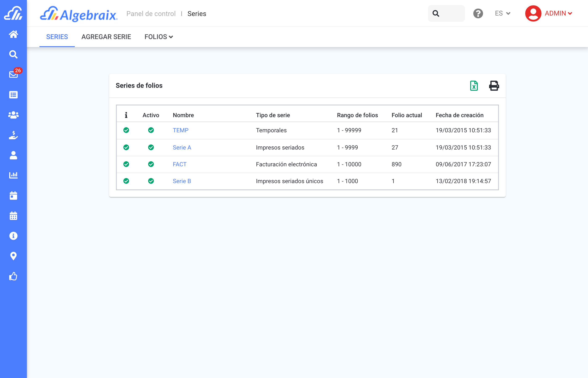This screenshot has height=378, width=588.
Task: Click the sidebar map pin icon
Action: tap(13, 256)
